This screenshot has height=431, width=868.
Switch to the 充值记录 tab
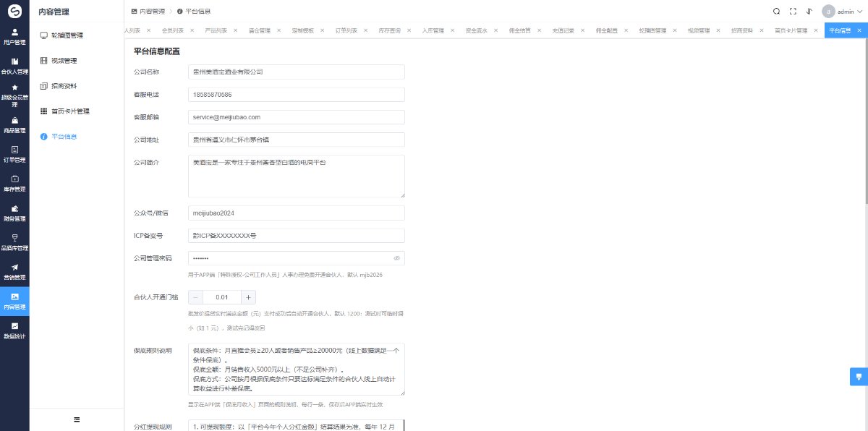(x=563, y=31)
